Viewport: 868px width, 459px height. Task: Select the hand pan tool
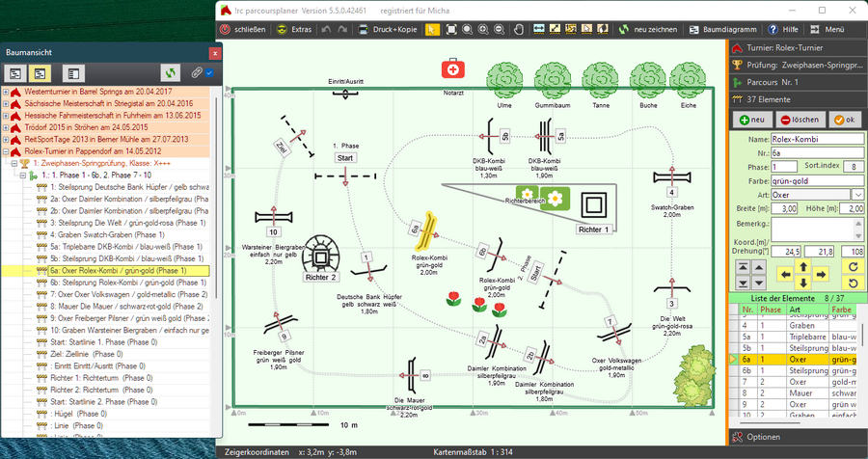519,29
